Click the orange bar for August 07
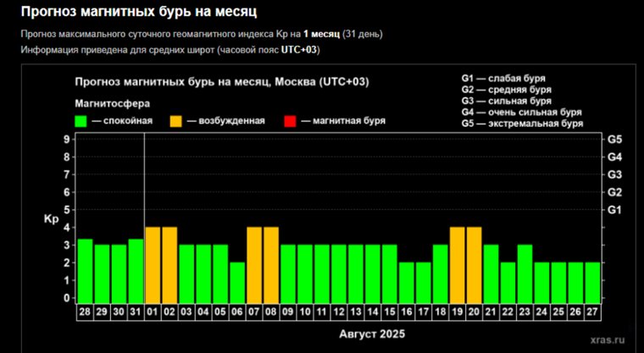The image size is (644, 353). click(x=254, y=265)
